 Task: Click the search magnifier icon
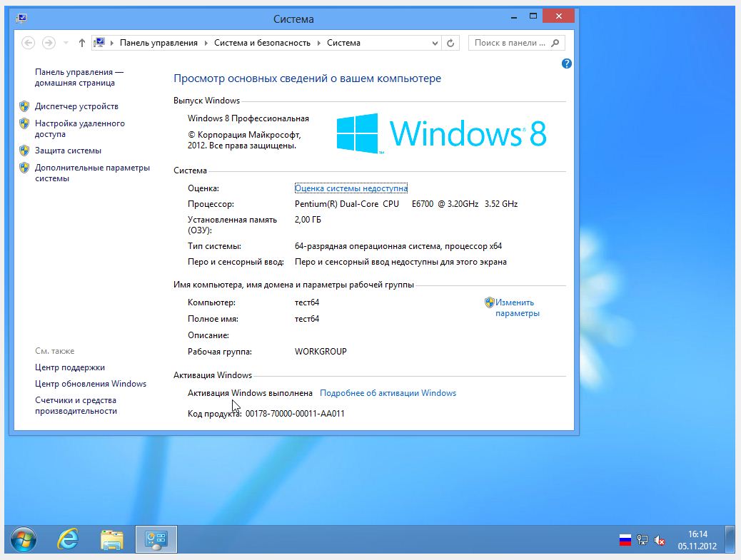pyautogui.click(x=555, y=43)
